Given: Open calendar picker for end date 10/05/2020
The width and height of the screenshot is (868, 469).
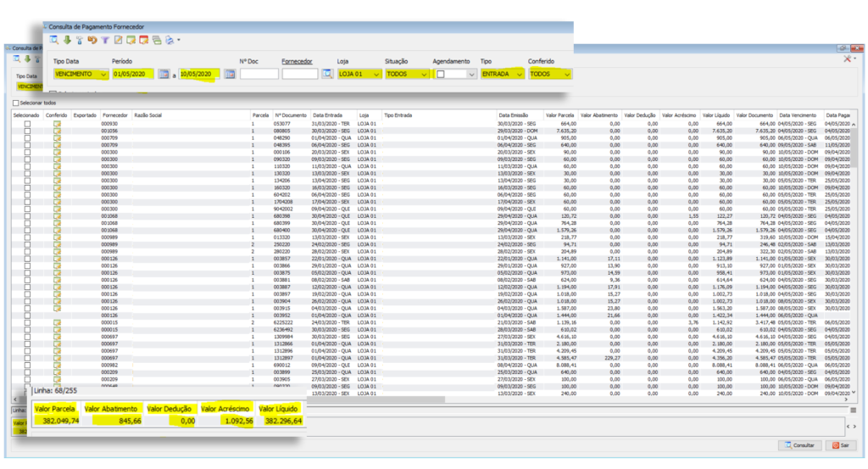Looking at the screenshot, I should [x=230, y=74].
